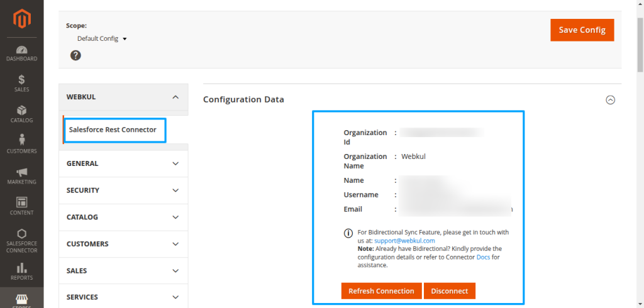Expand the CATALOG config section
The height and width of the screenshot is (308, 644).
[x=124, y=217]
